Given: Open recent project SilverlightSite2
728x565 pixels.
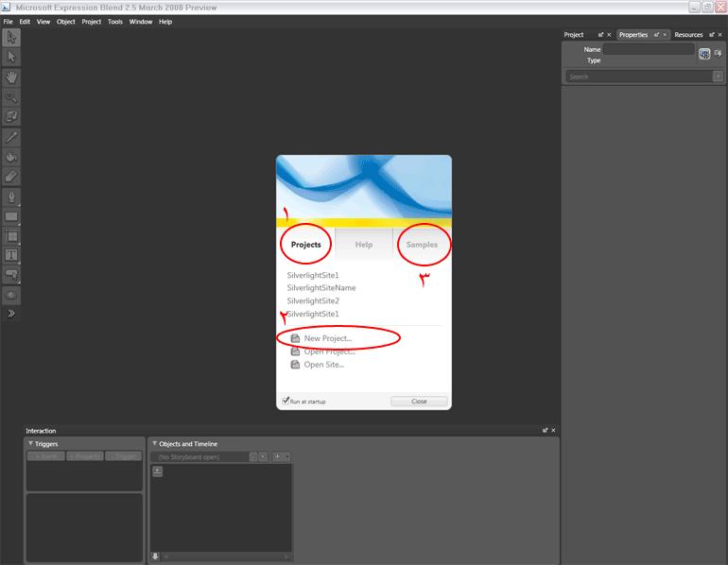Looking at the screenshot, I should (313, 300).
